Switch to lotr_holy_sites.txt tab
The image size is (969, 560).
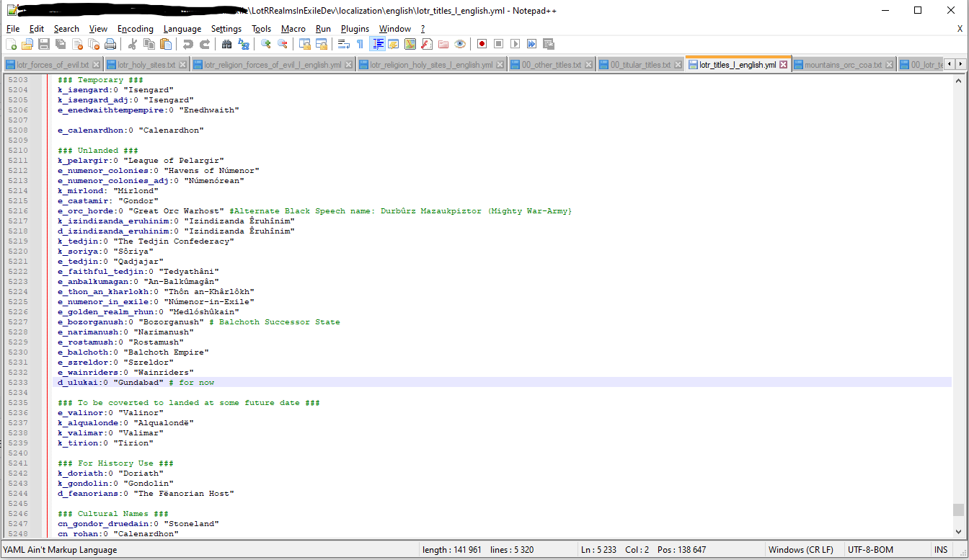[146, 65]
